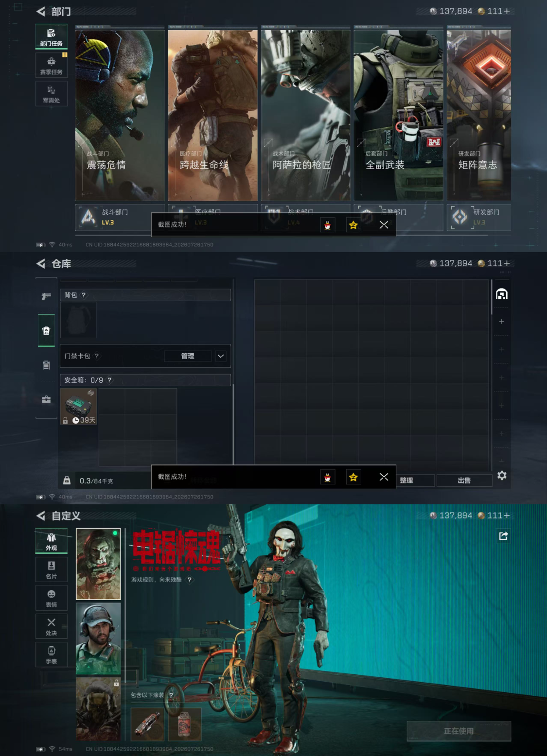Open the 跨越生命线 mission card
This screenshot has width=547, height=756.
click(x=212, y=115)
